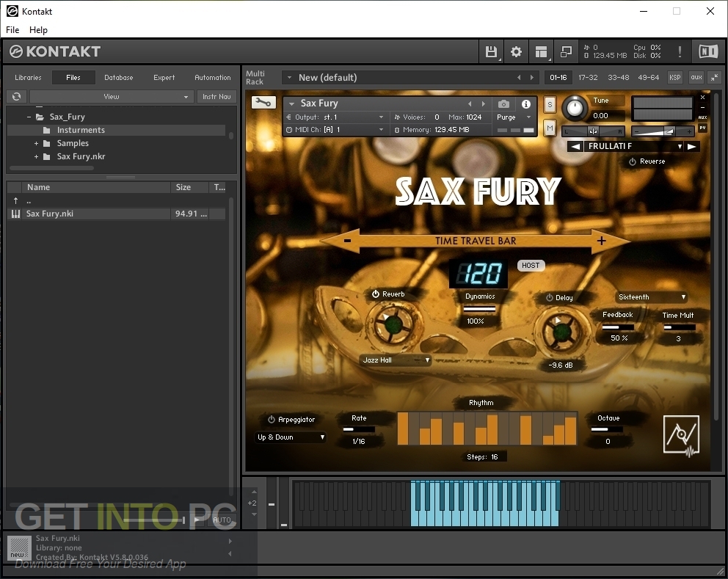The image size is (728, 579).
Task: Open instrument edit mode wrench
Action: [x=263, y=102]
